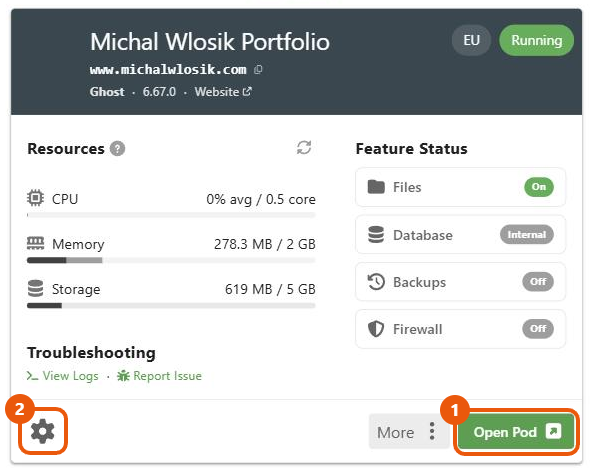This screenshot has height=472, width=594.
Task: Click the Resources heading
Action: 66,148
